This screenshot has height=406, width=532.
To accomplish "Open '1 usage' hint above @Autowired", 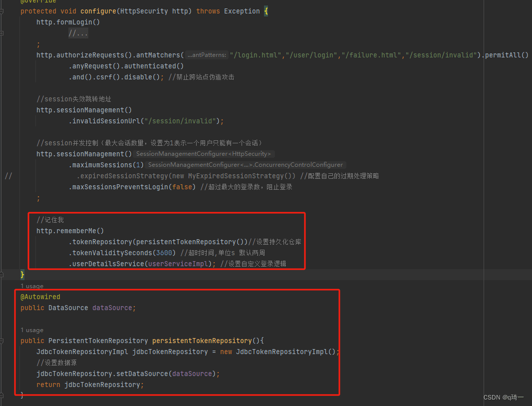I will pyautogui.click(x=32, y=286).
